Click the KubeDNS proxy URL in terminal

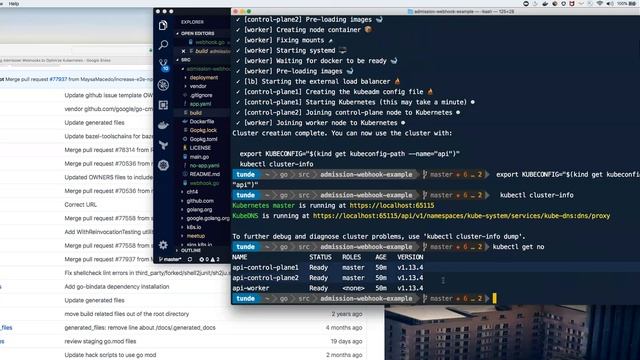461,216
